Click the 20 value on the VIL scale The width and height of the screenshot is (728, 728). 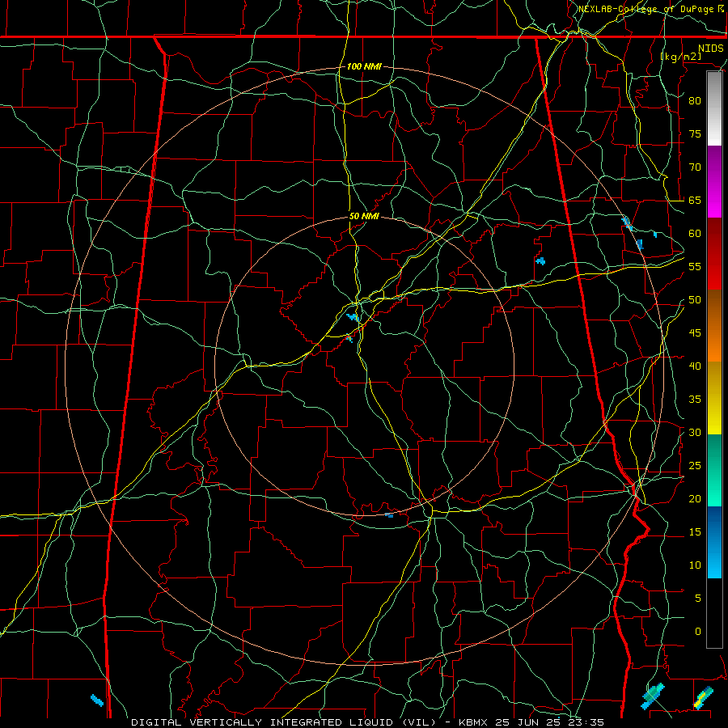tap(695, 498)
